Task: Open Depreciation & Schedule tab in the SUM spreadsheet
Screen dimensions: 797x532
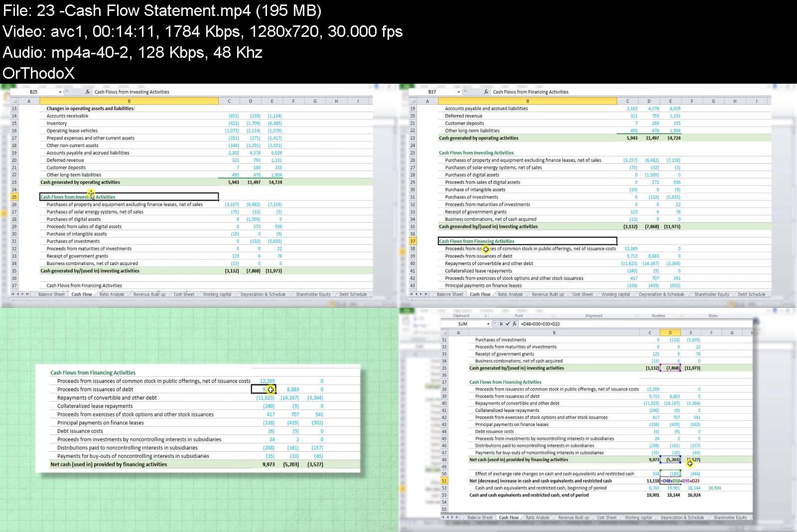Action: click(682, 518)
